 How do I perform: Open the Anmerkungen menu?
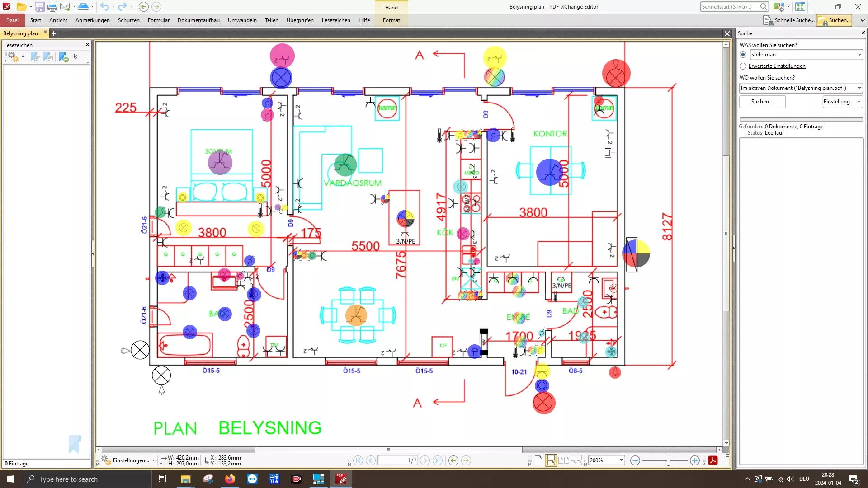coord(92,20)
